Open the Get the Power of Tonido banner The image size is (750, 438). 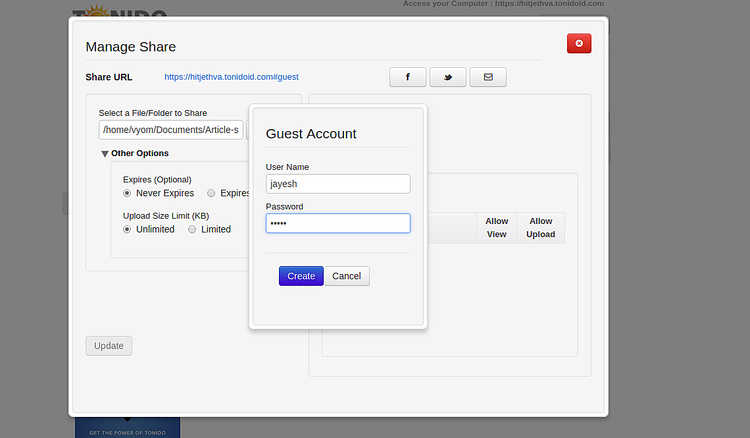pyautogui.click(x=127, y=428)
